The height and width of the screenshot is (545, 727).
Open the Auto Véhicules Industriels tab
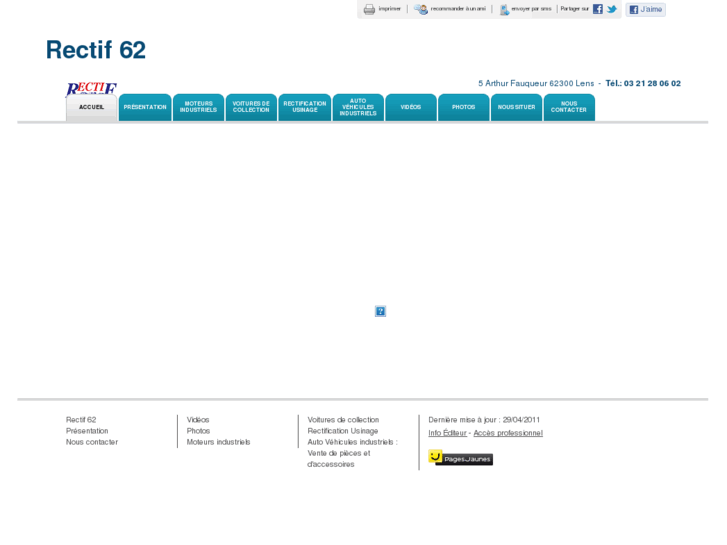pyautogui.click(x=358, y=108)
